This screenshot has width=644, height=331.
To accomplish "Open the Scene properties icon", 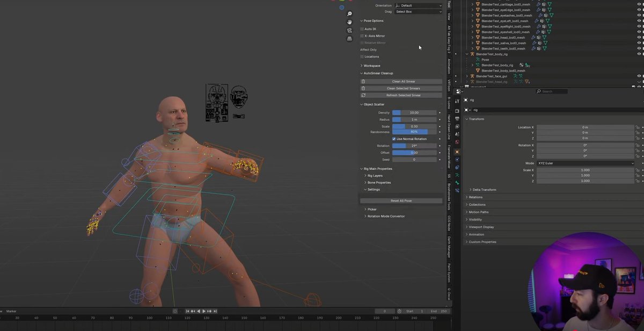I will 457,134.
